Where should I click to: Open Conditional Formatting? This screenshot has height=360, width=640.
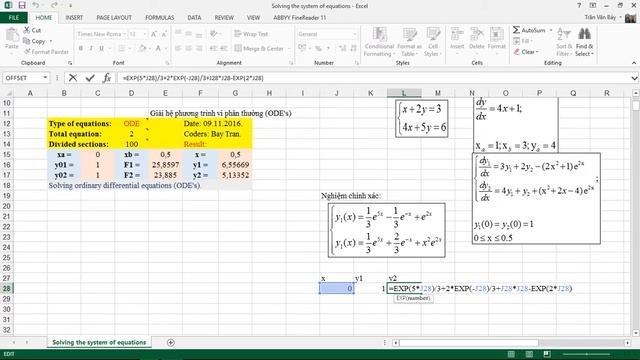pos(379,42)
